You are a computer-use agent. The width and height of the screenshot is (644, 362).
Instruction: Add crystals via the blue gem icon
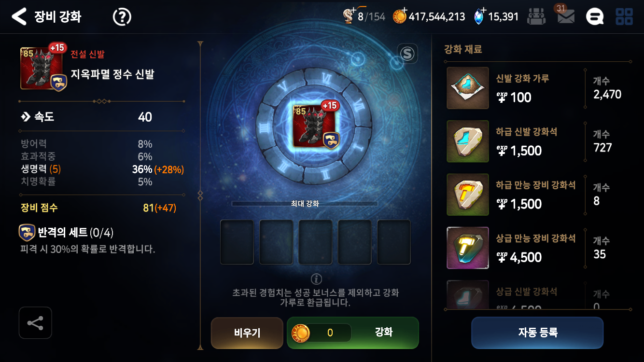tap(480, 16)
